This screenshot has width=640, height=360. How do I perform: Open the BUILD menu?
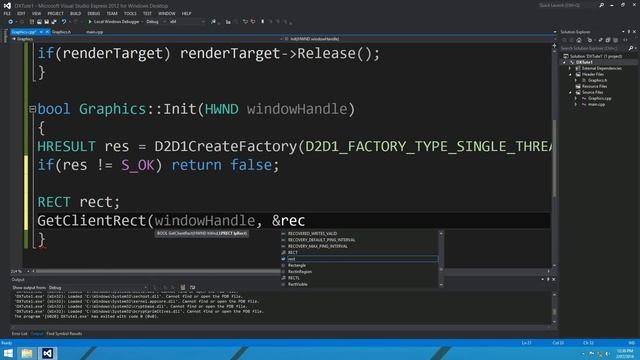76,13
